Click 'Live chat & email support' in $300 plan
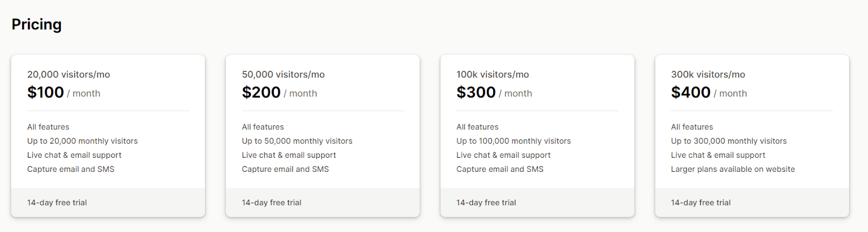 pos(503,155)
